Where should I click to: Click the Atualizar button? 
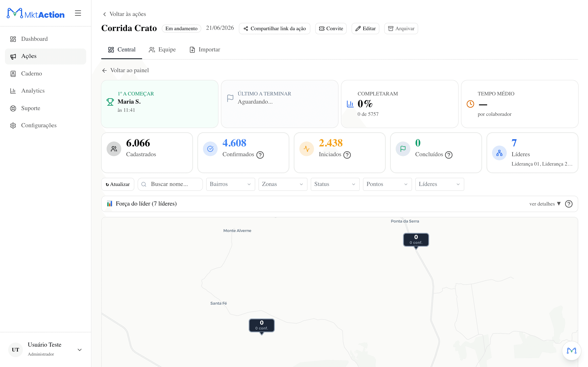[118, 184]
